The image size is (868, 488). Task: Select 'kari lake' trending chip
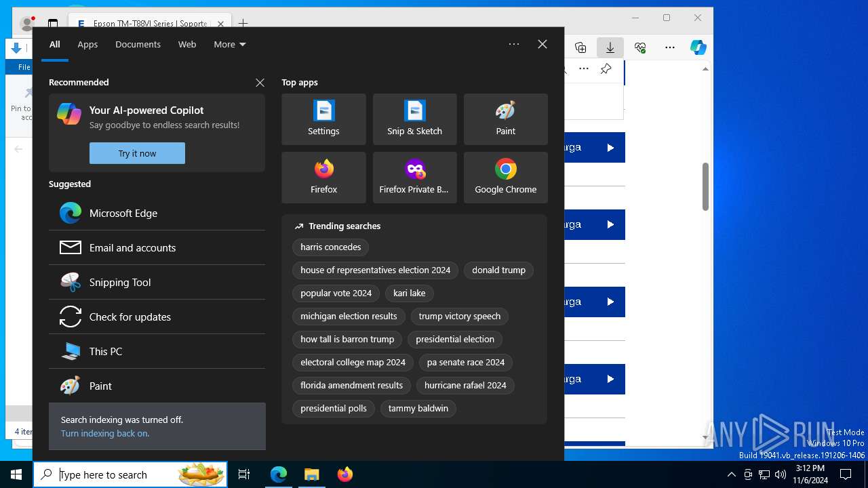click(x=410, y=293)
